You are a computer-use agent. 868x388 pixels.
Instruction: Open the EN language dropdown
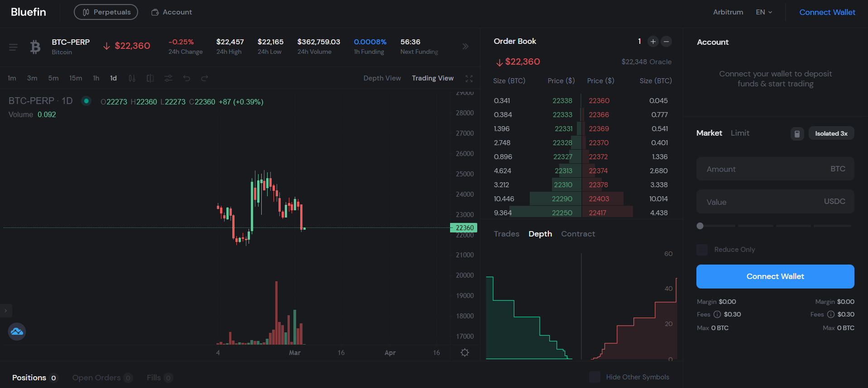[x=764, y=12]
